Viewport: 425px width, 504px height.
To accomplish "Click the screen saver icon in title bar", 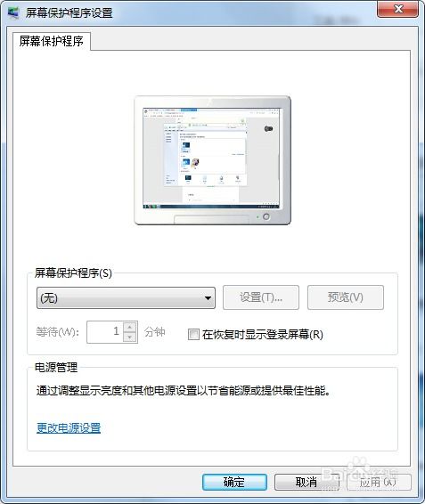I will point(13,12).
